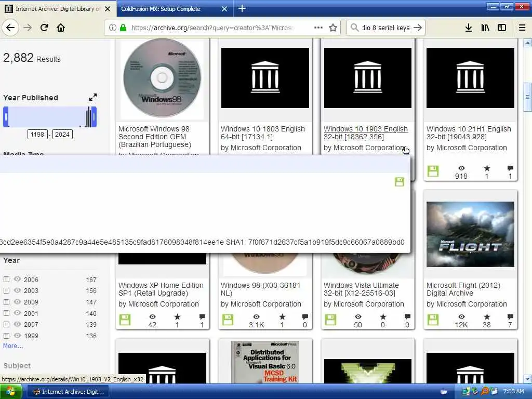Screen dimensions: 532x399
Task: Open Windows Vista Ultimate 32-bit title
Action: (x=361, y=289)
